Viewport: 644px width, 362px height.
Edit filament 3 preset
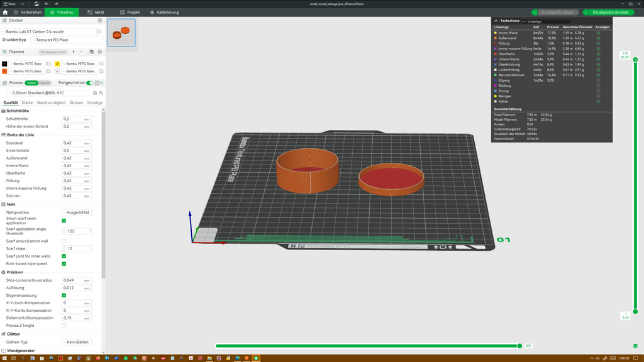[49, 71]
